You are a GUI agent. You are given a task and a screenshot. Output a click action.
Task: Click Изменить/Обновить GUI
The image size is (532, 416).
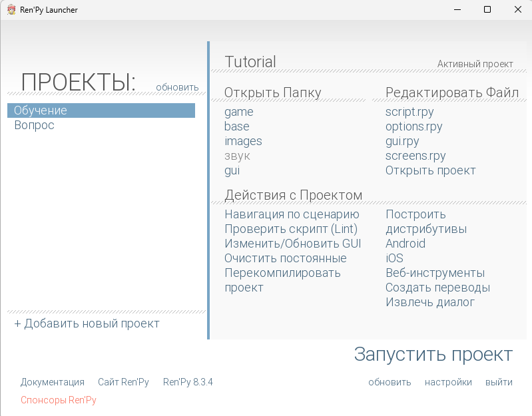coord(293,244)
